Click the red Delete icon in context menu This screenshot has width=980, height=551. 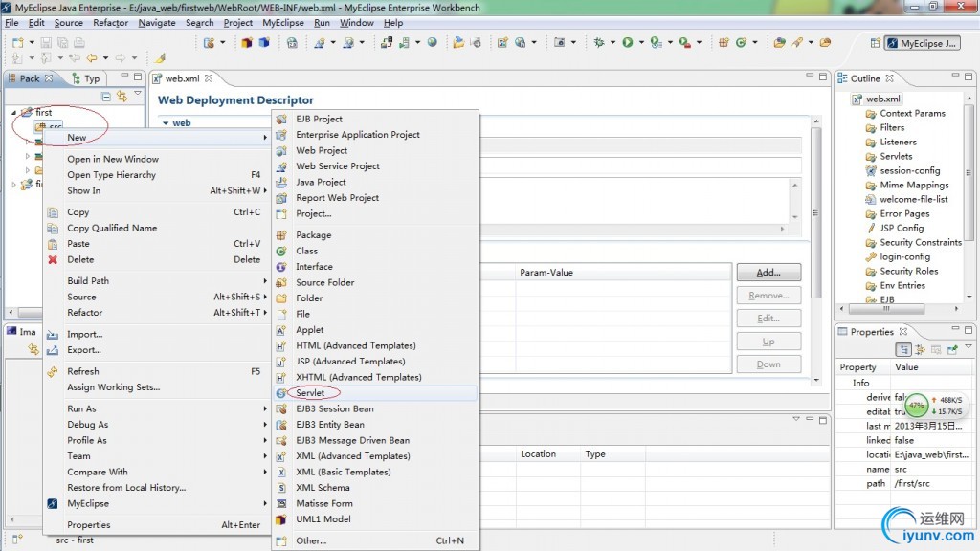53,260
